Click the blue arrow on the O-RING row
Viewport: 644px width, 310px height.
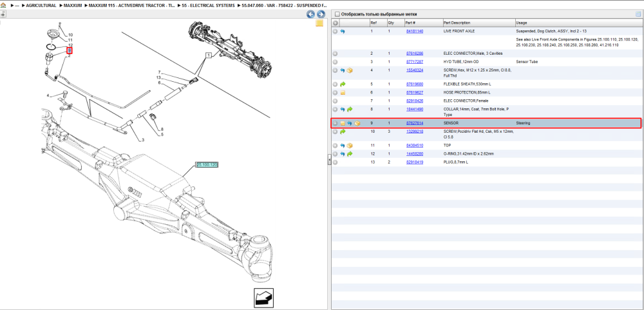click(x=343, y=154)
